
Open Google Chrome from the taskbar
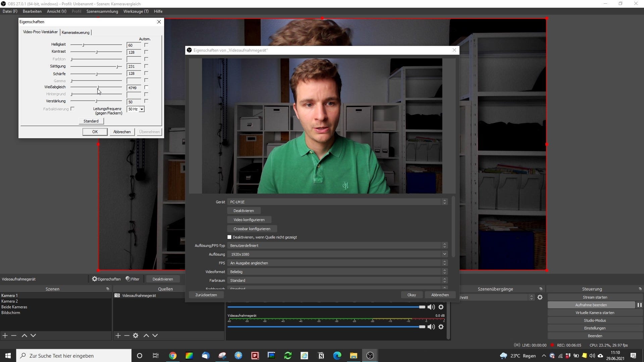click(x=173, y=356)
